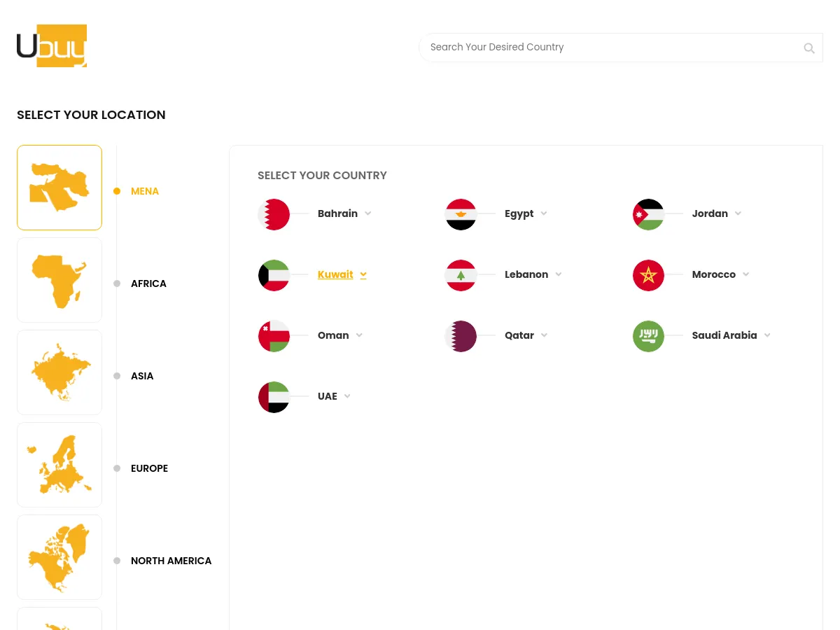Switch to the AFRICA region tab
Viewport: 840px width, 630px height.
tap(148, 283)
